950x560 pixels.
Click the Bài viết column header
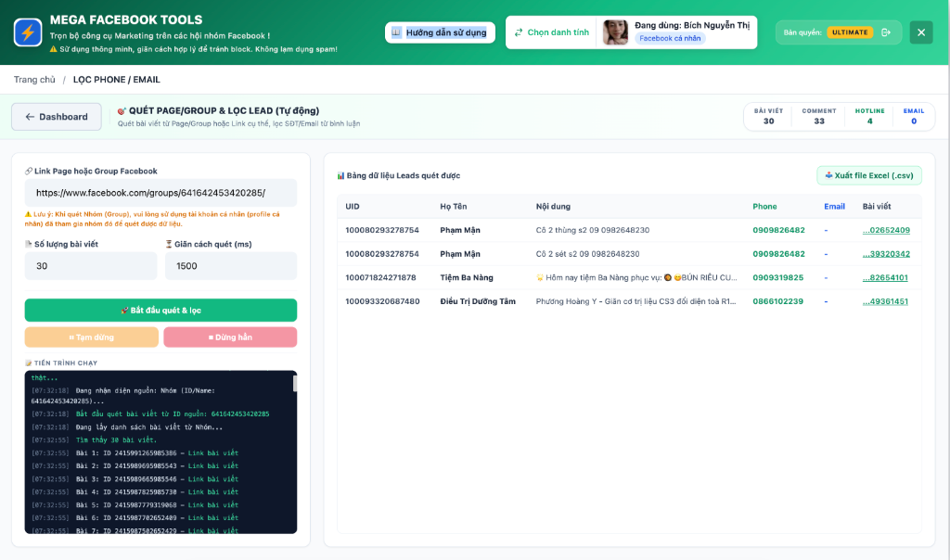coord(877,207)
